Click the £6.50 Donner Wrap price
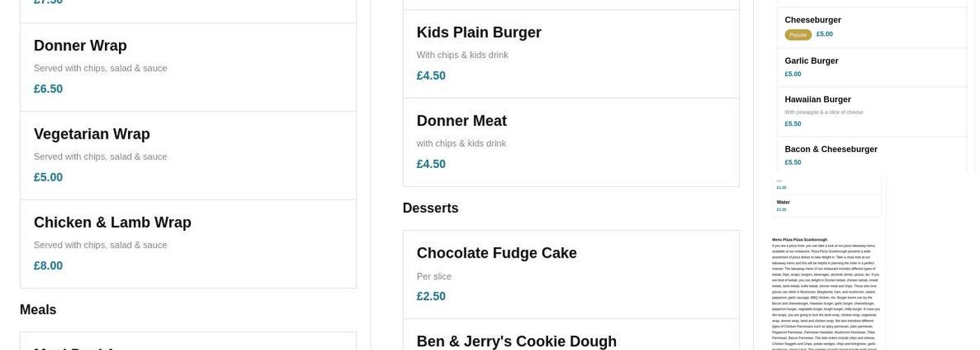The height and width of the screenshot is (350, 980). [x=48, y=89]
